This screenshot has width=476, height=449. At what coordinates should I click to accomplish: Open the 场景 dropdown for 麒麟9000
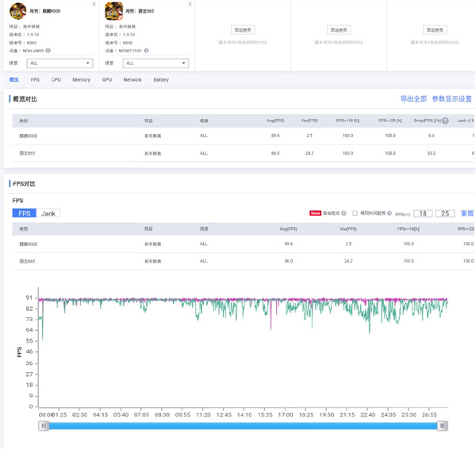pos(59,63)
